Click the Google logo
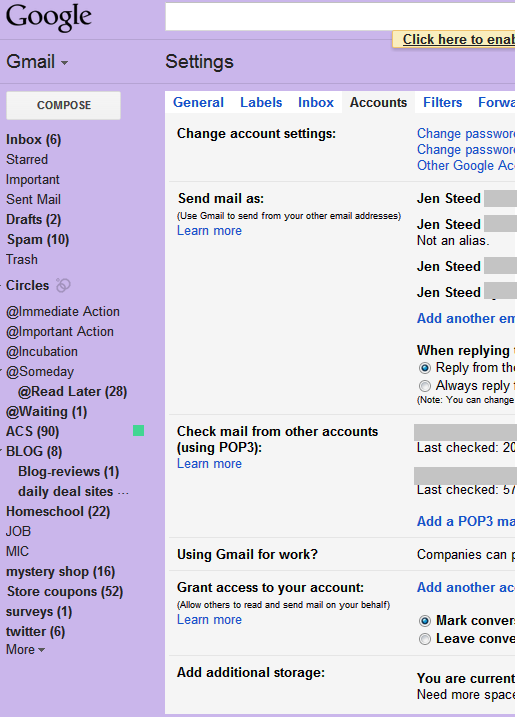This screenshot has height=717, width=517. pyautogui.click(x=48, y=17)
